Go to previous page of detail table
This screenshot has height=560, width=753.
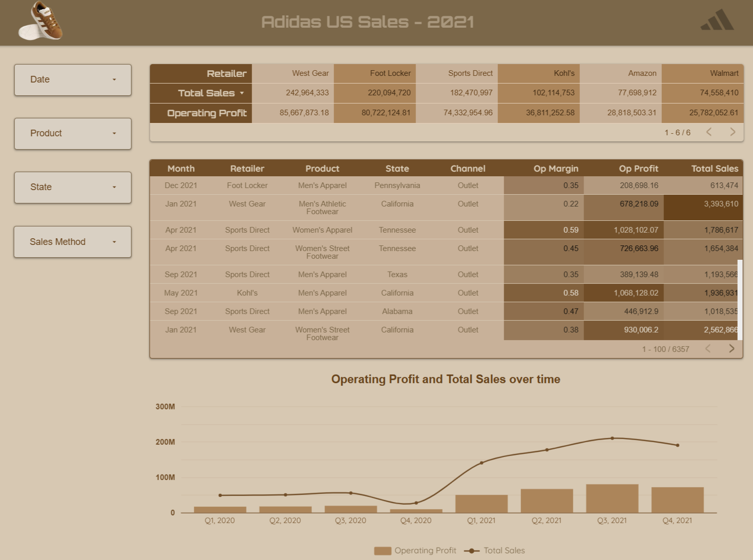tap(708, 349)
